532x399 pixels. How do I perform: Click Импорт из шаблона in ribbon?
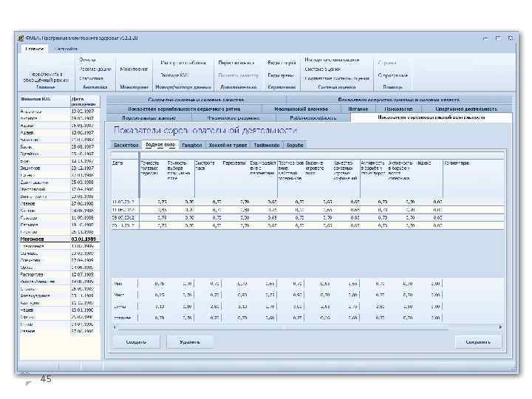point(183,63)
